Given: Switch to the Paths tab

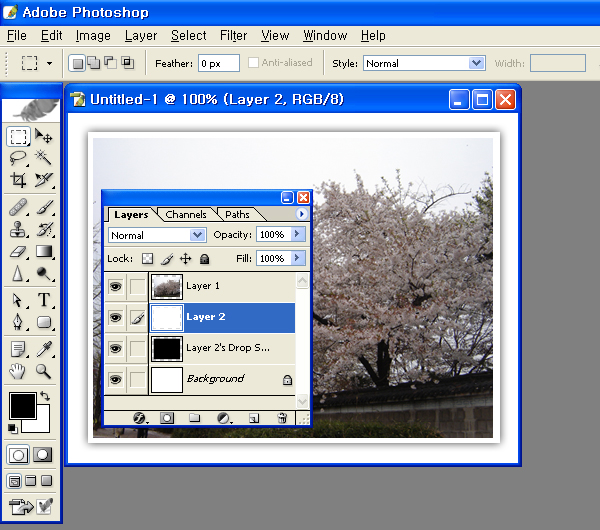Looking at the screenshot, I should coord(237,214).
